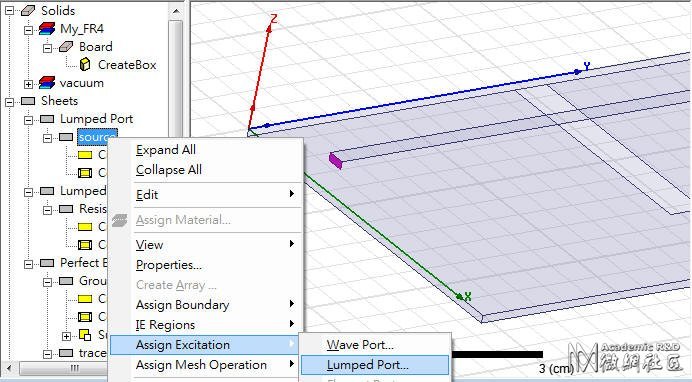Click Expand All in context menu

coord(165,150)
